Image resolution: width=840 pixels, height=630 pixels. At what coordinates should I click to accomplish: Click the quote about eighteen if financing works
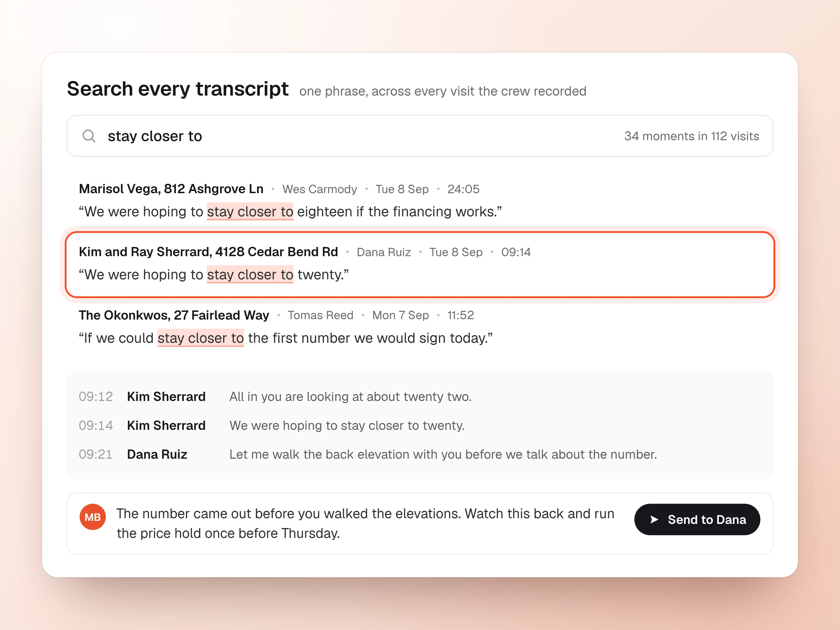[290, 212]
